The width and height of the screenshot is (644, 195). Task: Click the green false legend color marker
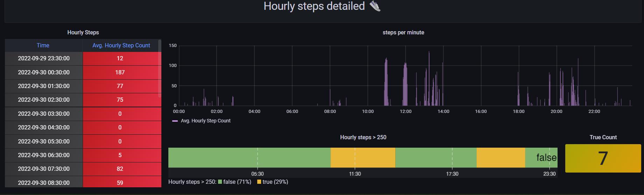click(220, 182)
